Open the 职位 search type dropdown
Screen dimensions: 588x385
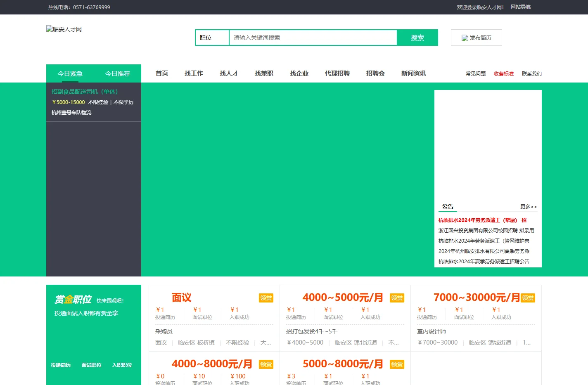212,38
